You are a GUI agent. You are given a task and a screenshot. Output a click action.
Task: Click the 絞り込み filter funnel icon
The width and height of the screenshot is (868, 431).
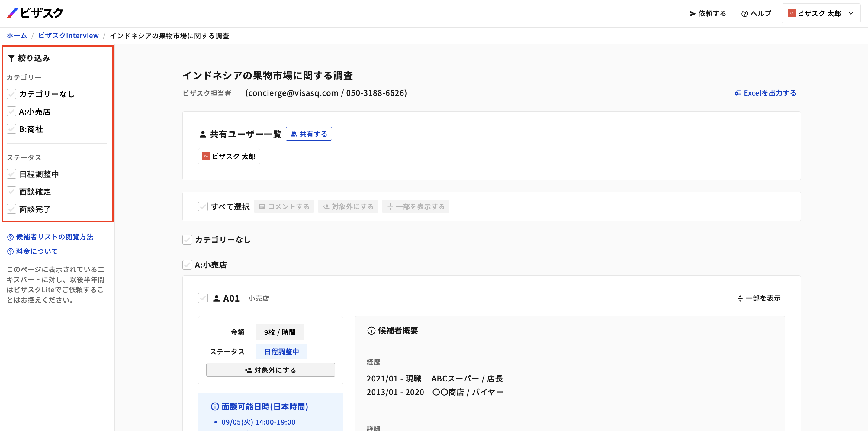click(11, 58)
